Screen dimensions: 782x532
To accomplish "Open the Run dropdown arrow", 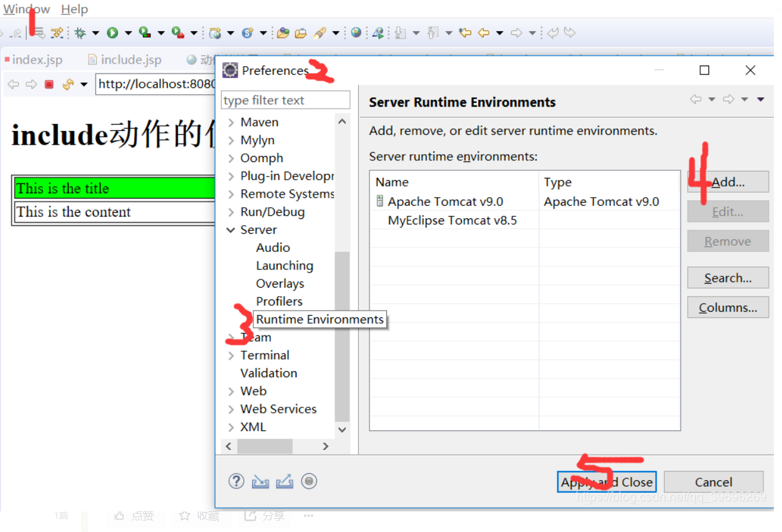I will (x=128, y=33).
